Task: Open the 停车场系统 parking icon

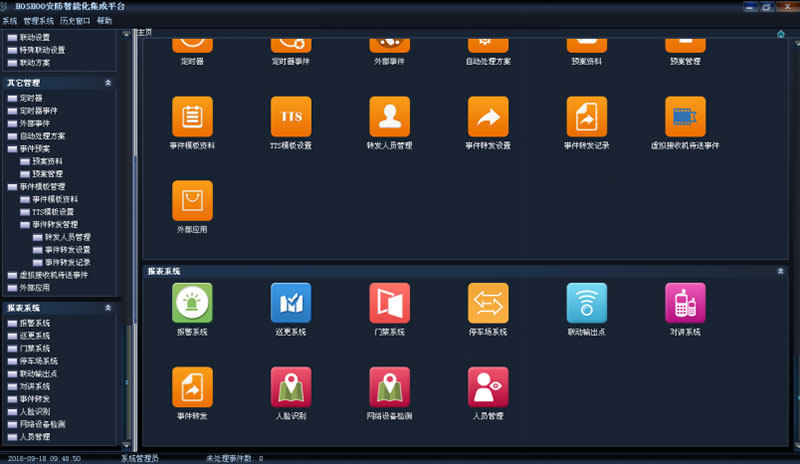Action: [x=488, y=303]
